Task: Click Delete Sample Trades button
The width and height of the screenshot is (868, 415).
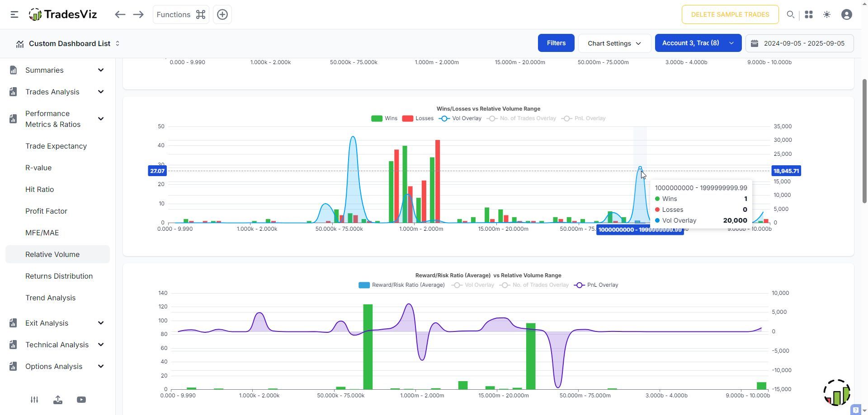Action: [730, 14]
